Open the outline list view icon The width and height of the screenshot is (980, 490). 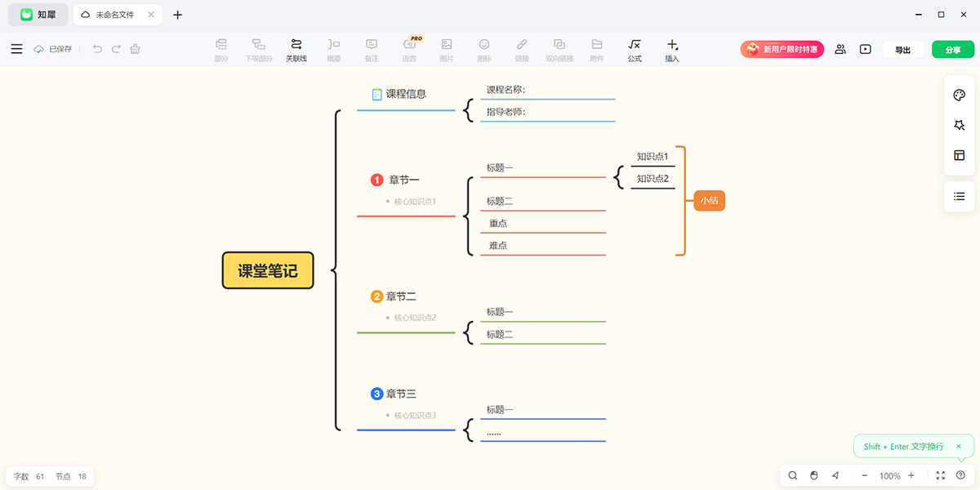(960, 196)
